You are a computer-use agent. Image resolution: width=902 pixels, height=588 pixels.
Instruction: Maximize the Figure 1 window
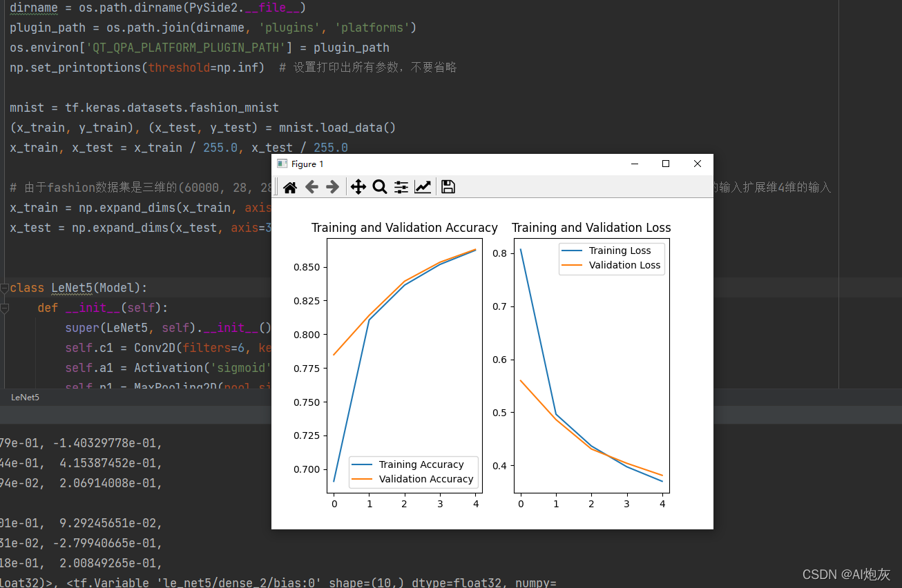pyautogui.click(x=666, y=164)
